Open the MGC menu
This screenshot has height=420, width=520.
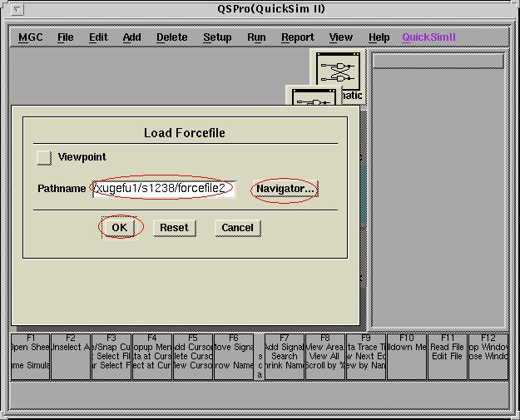pos(31,37)
